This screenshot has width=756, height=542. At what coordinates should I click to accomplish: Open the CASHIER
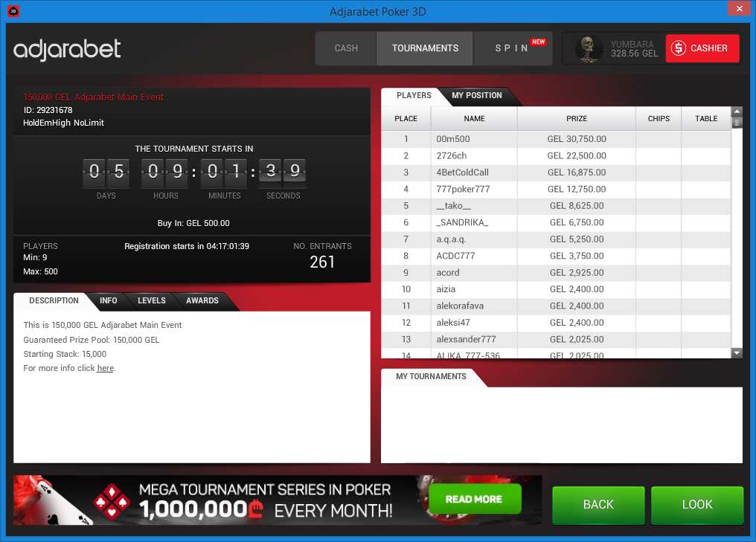(702, 48)
